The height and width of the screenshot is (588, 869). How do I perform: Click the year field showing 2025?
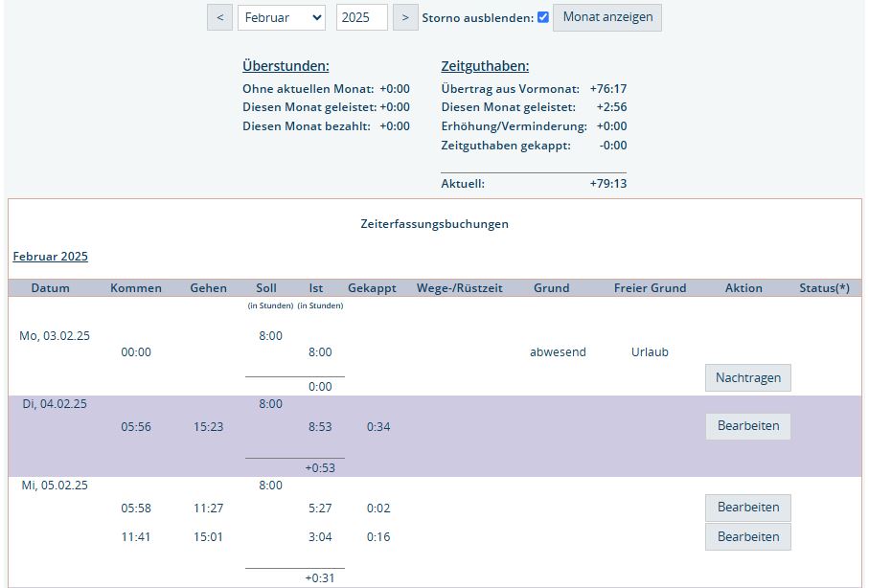click(361, 17)
